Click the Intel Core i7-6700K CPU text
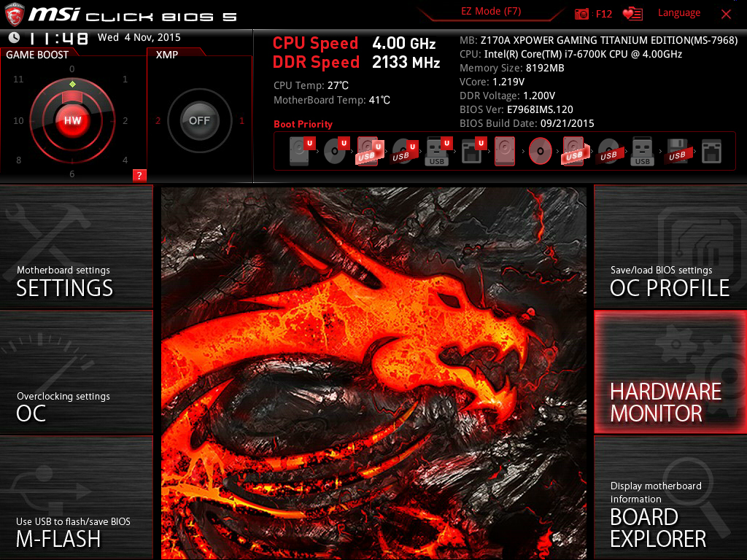Screen dimensions: 747x560 pyautogui.click(x=570, y=54)
